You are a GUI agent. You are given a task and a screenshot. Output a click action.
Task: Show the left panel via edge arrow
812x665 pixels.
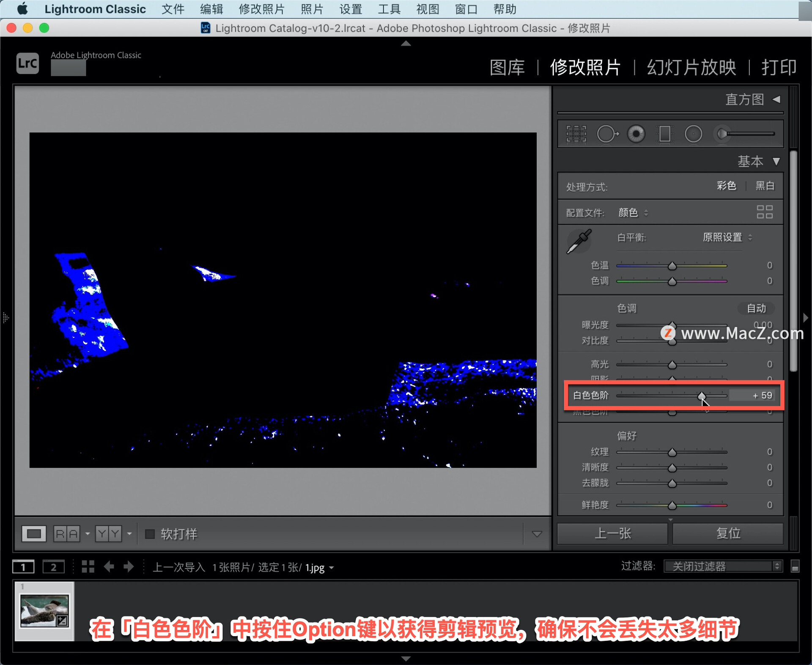(x=5, y=317)
